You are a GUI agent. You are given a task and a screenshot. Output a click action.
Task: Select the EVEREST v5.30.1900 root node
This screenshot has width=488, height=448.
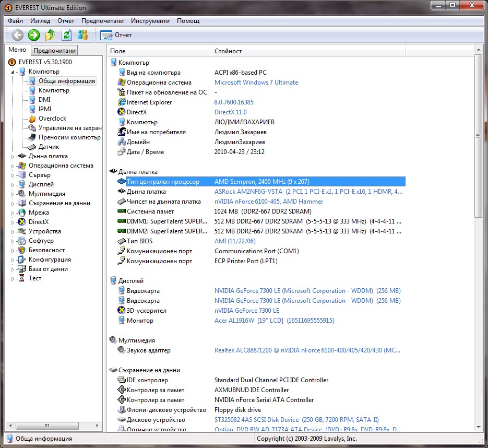[x=40, y=62]
